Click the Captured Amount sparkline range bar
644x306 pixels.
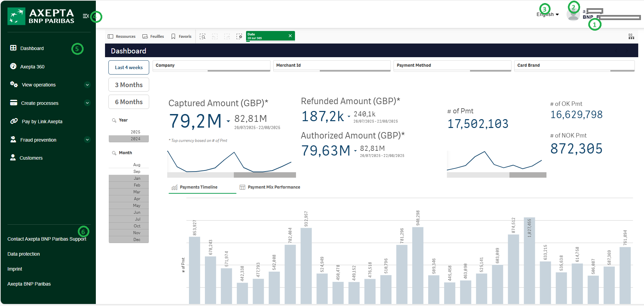click(x=231, y=175)
